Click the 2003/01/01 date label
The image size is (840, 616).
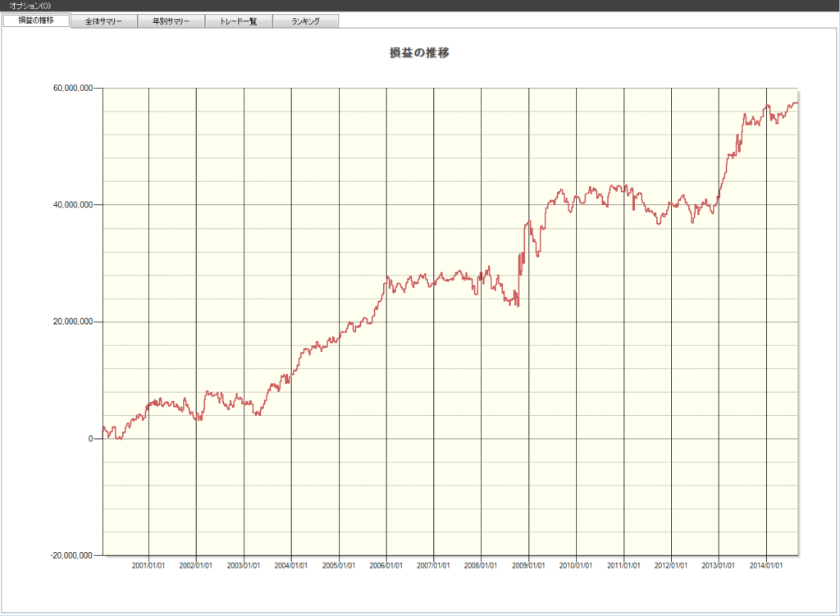point(243,565)
